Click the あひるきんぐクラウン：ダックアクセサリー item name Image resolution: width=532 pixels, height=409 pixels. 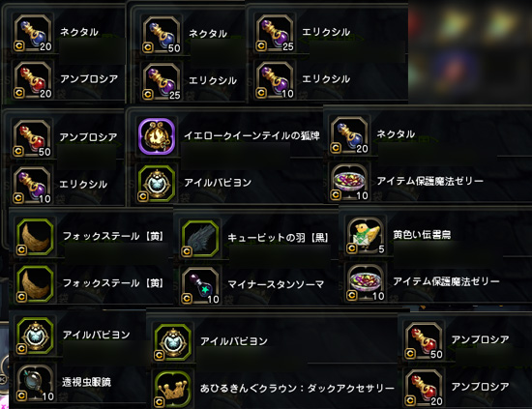[297, 388]
